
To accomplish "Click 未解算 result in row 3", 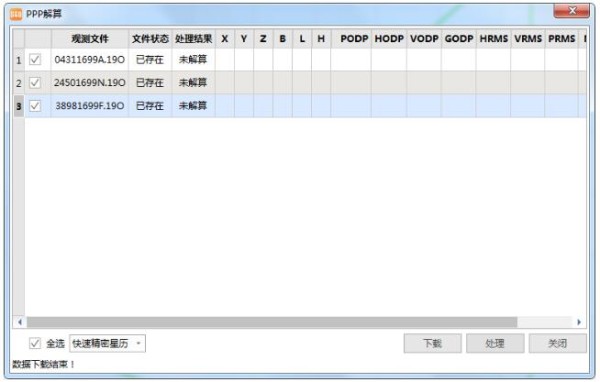I will coord(193,106).
